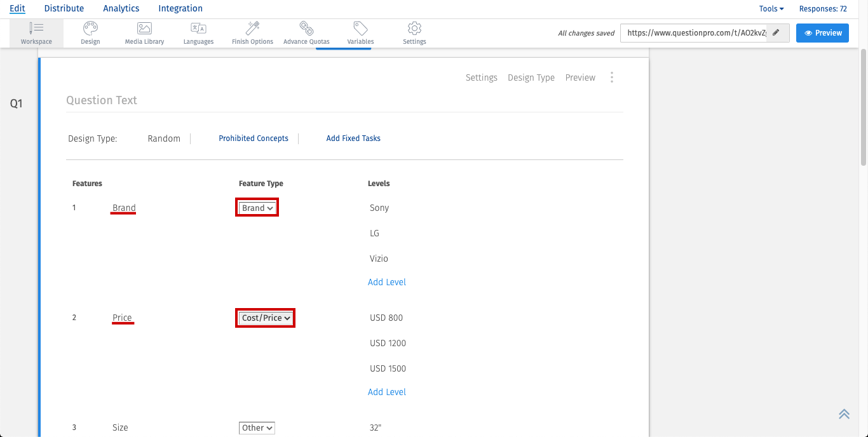Expand the Tools dropdown menu
This screenshot has height=437, width=868.
click(x=771, y=9)
